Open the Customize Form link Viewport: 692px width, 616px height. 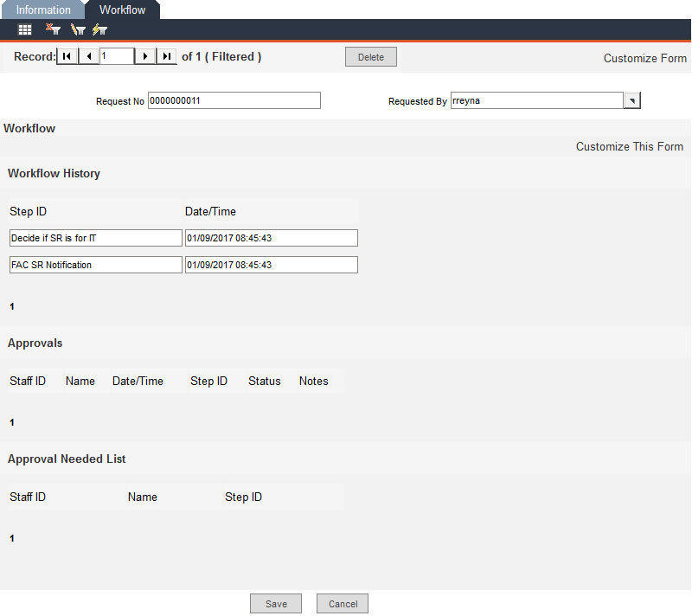click(644, 58)
